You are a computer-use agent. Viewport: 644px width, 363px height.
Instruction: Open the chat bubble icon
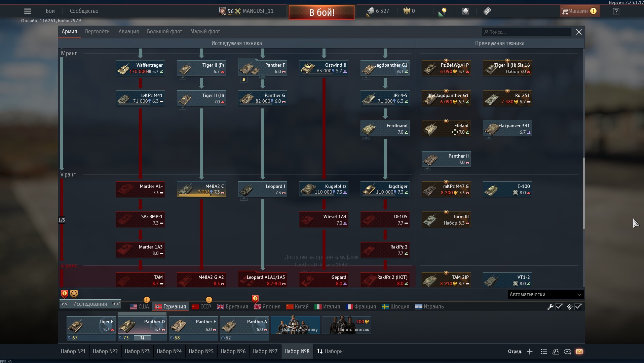pos(568,352)
